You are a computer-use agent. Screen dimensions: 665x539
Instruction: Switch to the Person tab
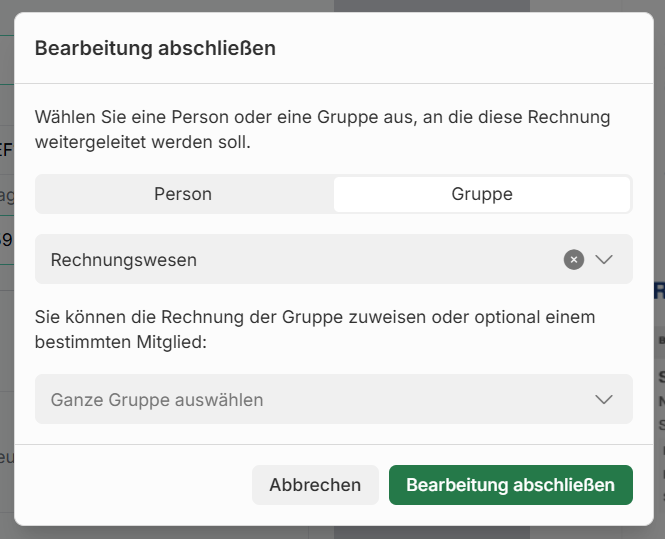coord(183,195)
